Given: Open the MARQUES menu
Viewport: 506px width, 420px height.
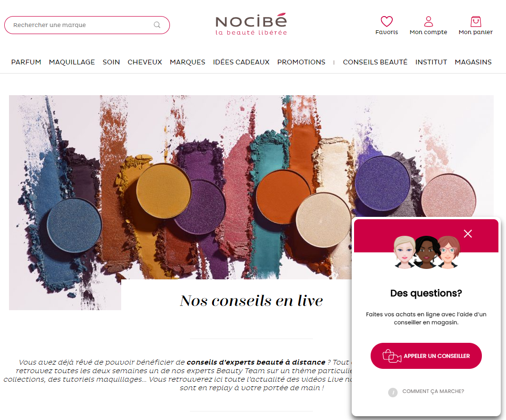Looking at the screenshot, I should pyautogui.click(x=187, y=62).
